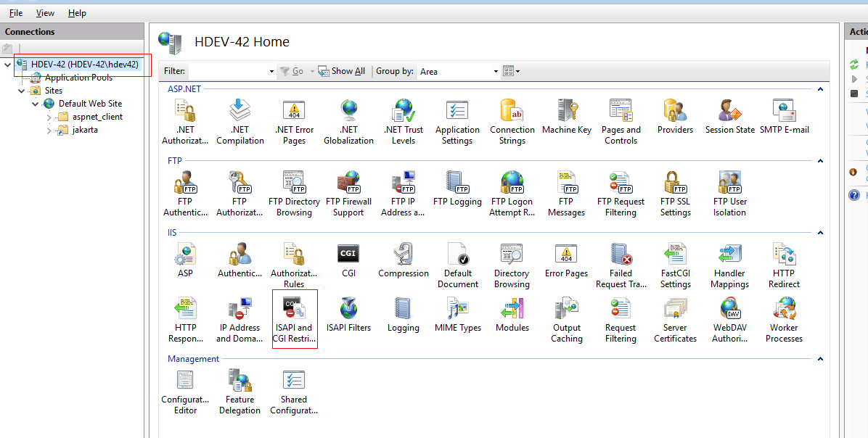
Task: Open Server Certificates feature
Action: click(x=676, y=320)
